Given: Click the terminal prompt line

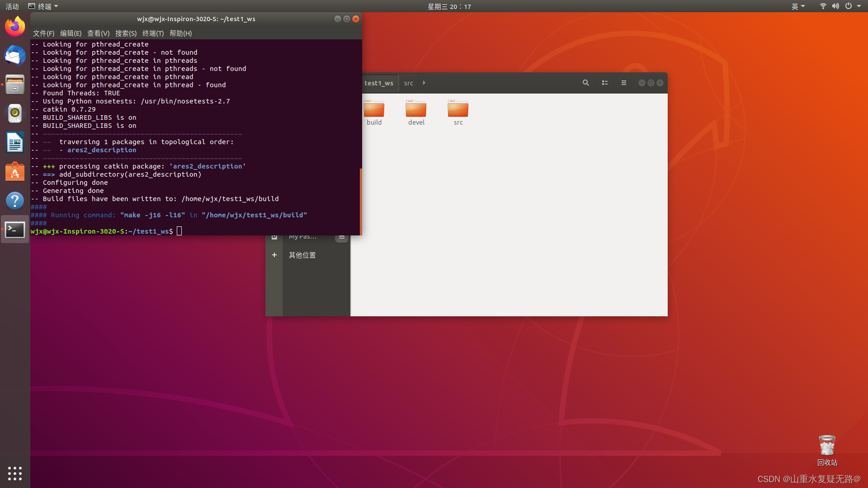Looking at the screenshot, I should tap(106, 231).
